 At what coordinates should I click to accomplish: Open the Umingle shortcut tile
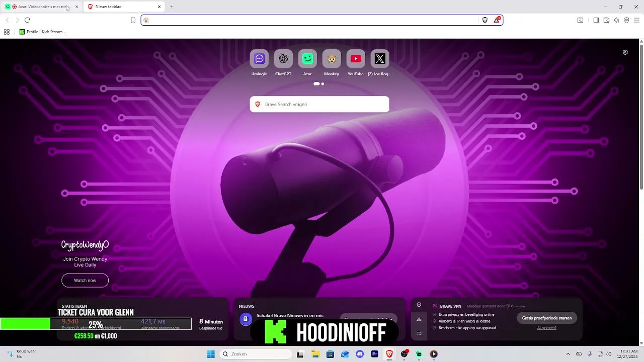(259, 59)
